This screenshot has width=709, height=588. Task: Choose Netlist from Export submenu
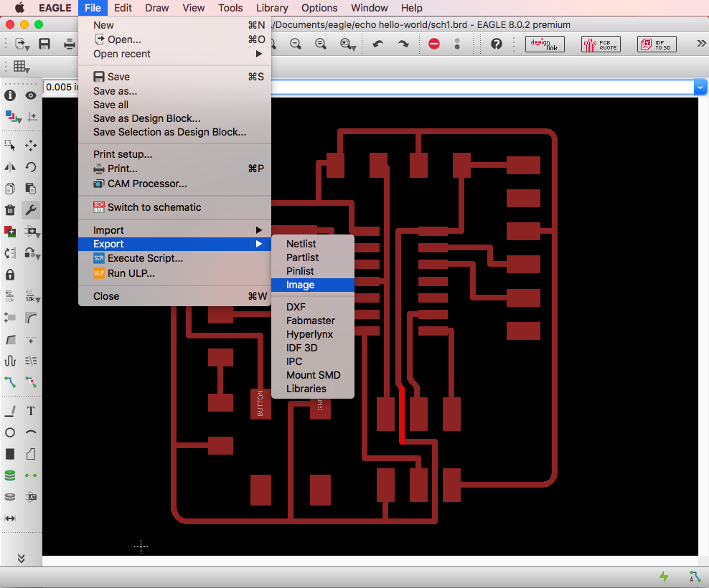tap(313, 244)
